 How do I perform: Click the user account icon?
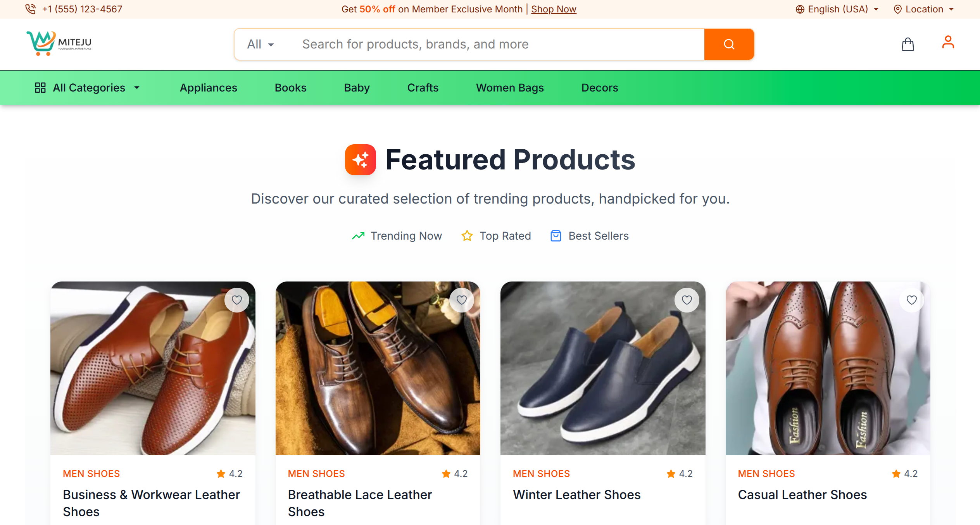click(x=948, y=42)
